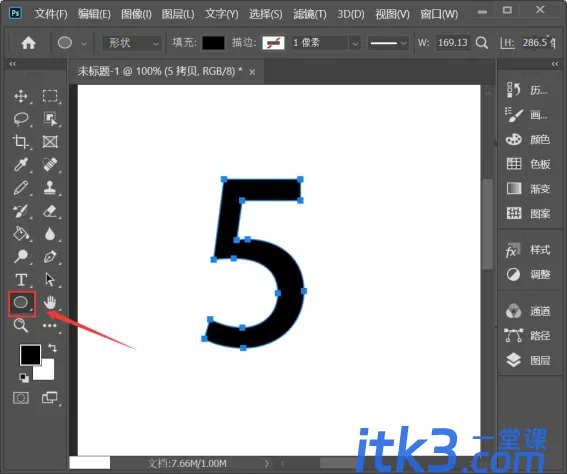Select the Zoom tool in toolbar
The height and width of the screenshot is (474, 567).
(x=21, y=325)
